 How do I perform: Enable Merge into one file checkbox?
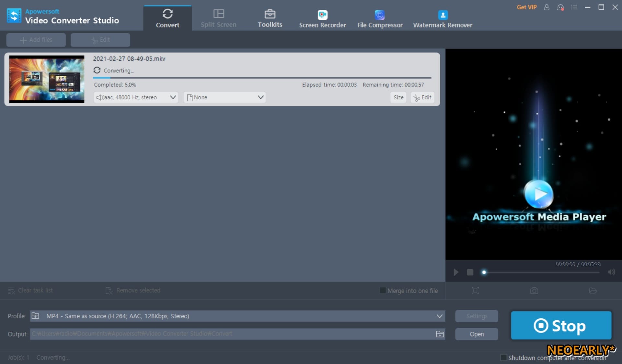click(383, 291)
